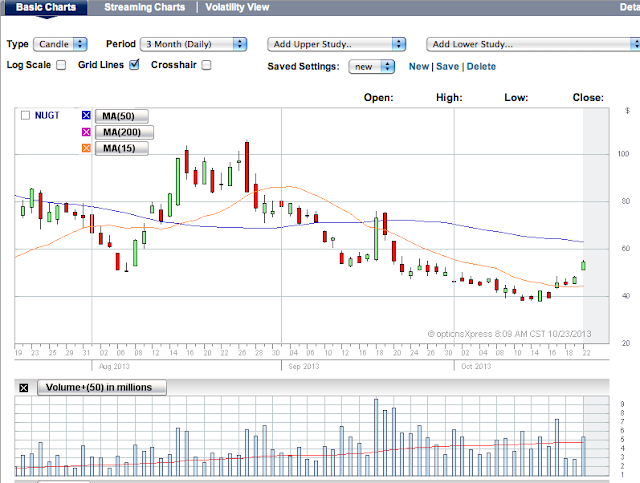Screen dimensions: 640x483
Task: Open the Saved Settings new dropdown
Action: click(371, 67)
